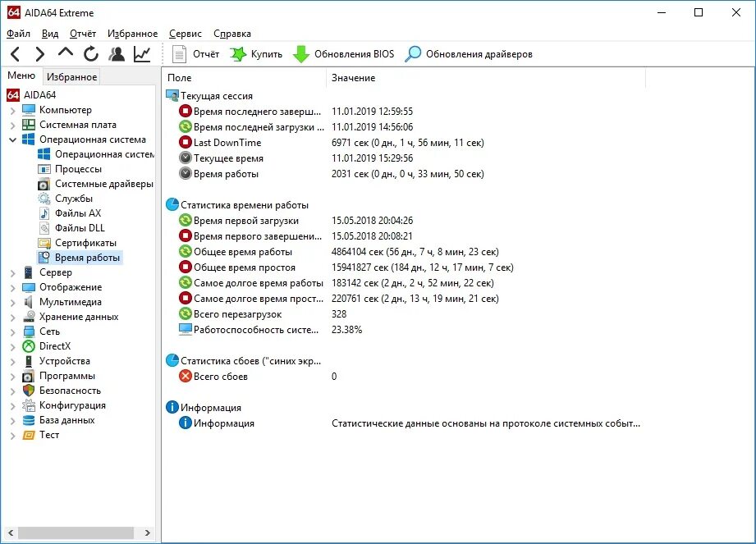
Task: Select the Всего перезагрузок row
Action: tap(263, 314)
